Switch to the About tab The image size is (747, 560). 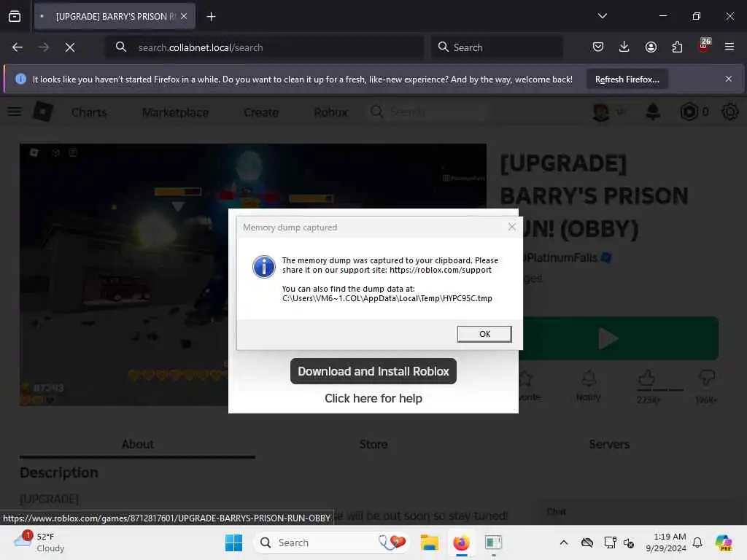click(x=137, y=444)
